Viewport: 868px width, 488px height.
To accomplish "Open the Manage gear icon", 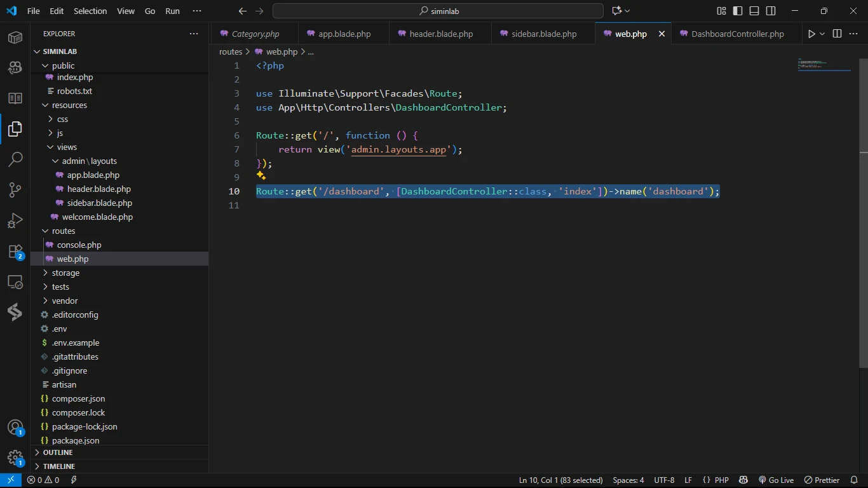I will pyautogui.click(x=15, y=458).
